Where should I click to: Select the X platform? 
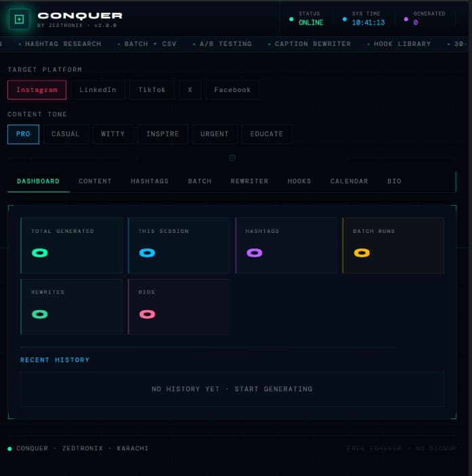(x=190, y=90)
